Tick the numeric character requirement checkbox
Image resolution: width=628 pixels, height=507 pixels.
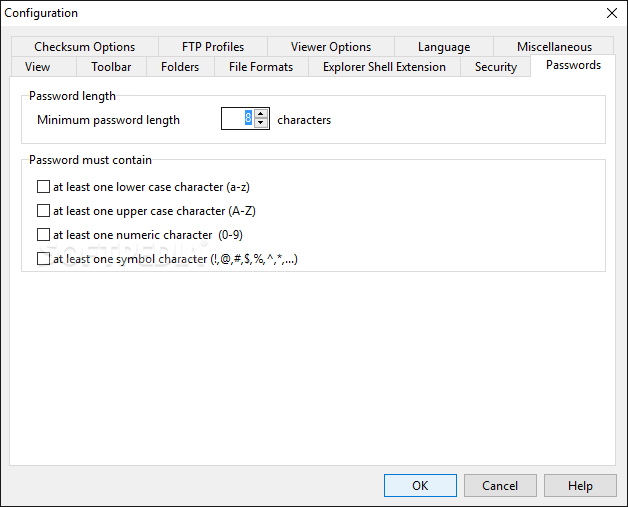[x=43, y=235]
